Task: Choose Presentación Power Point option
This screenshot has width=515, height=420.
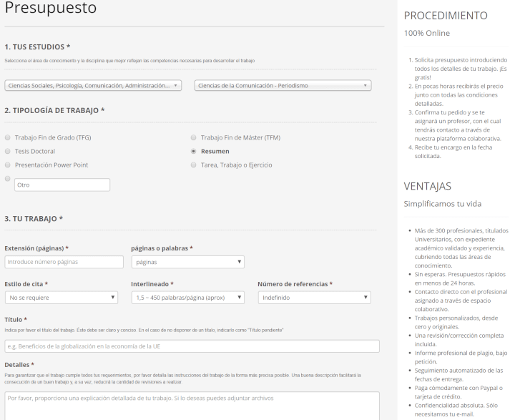Action: [8, 165]
